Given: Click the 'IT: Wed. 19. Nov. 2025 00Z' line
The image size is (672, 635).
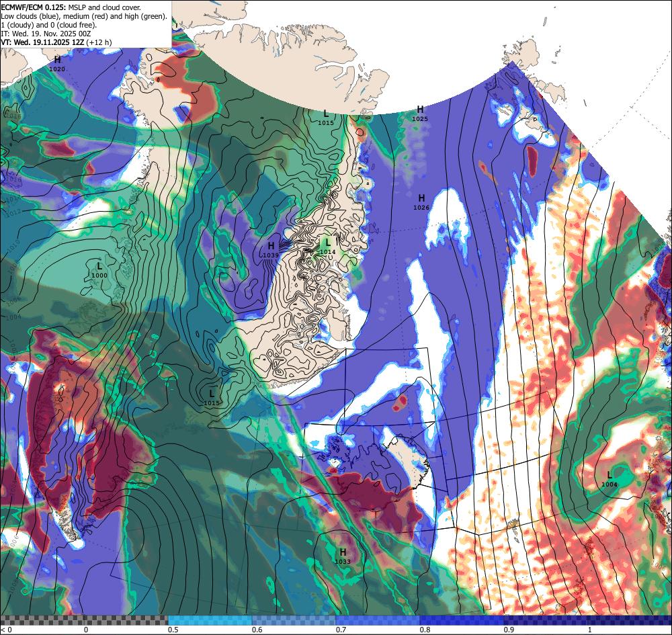Looking at the screenshot, I should tap(46, 34).
